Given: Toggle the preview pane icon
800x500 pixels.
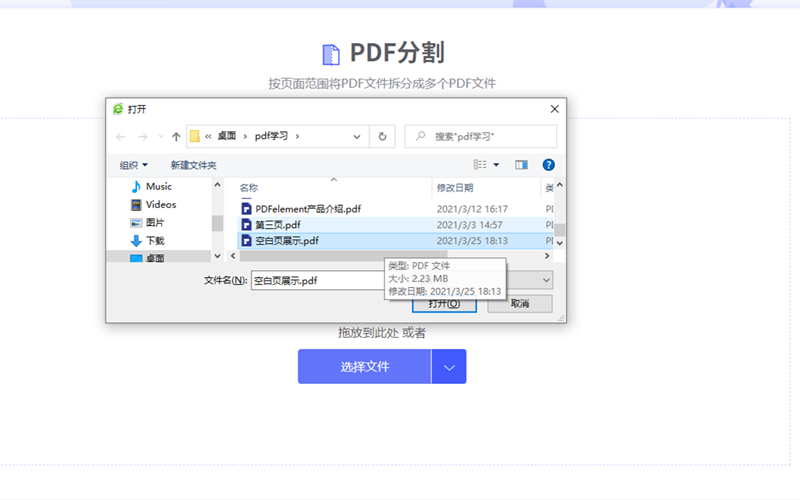Looking at the screenshot, I should pyautogui.click(x=521, y=164).
